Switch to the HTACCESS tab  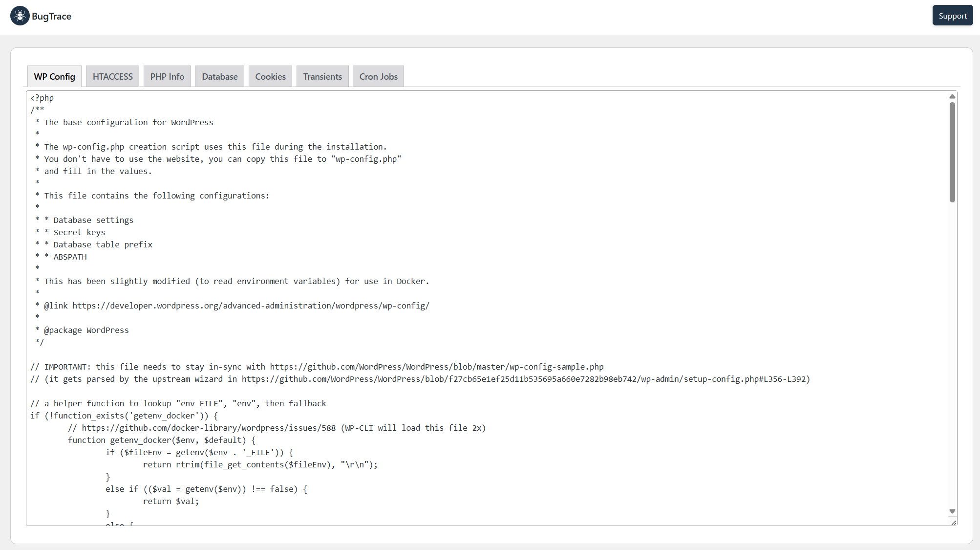coord(112,76)
